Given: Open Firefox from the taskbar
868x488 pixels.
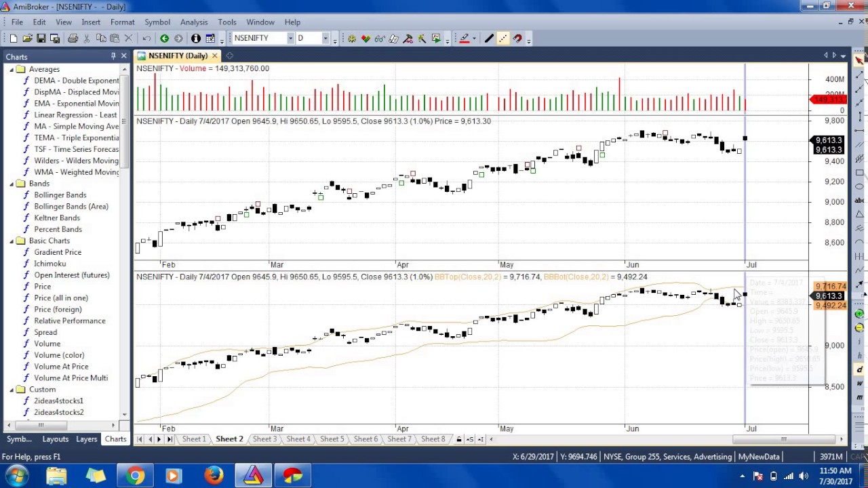Looking at the screenshot, I should [x=214, y=476].
